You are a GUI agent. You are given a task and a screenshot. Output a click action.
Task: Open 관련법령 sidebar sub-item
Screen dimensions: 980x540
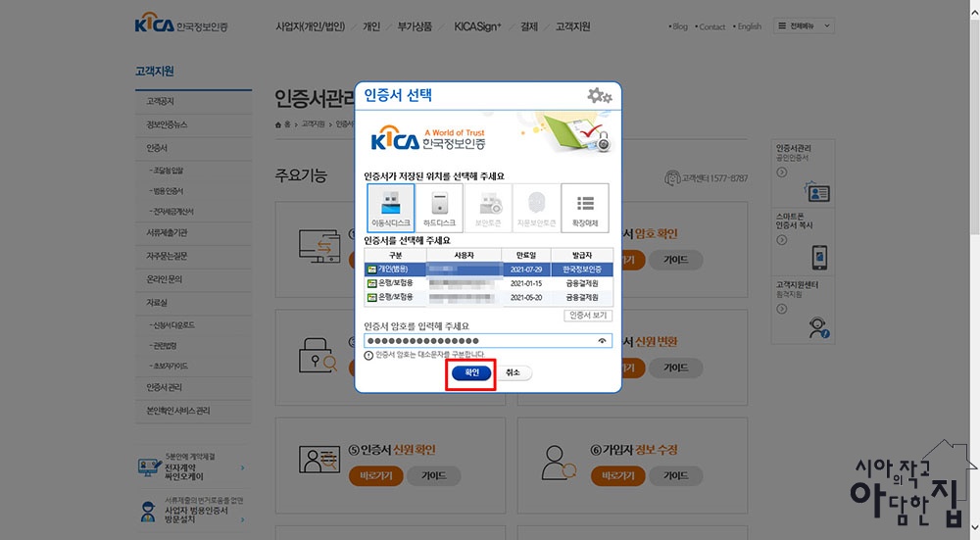click(163, 346)
